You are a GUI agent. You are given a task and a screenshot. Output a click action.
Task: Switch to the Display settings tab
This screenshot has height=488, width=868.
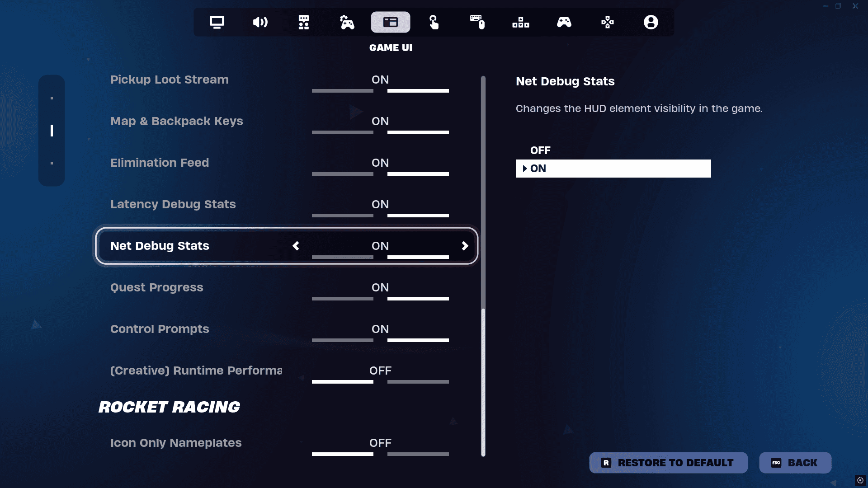(217, 21)
